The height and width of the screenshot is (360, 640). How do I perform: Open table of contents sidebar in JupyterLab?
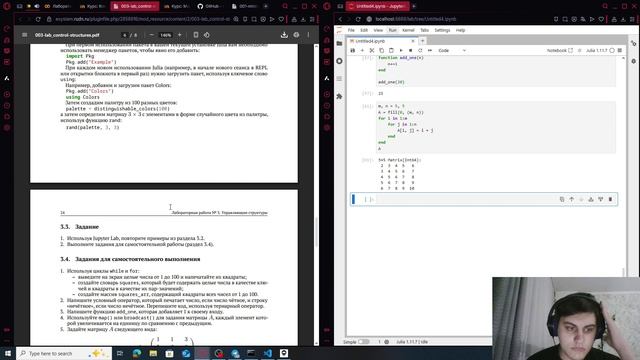340,78
